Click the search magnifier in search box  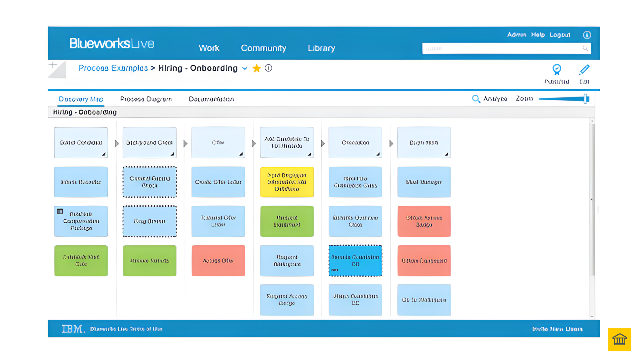(x=585, y=48)
